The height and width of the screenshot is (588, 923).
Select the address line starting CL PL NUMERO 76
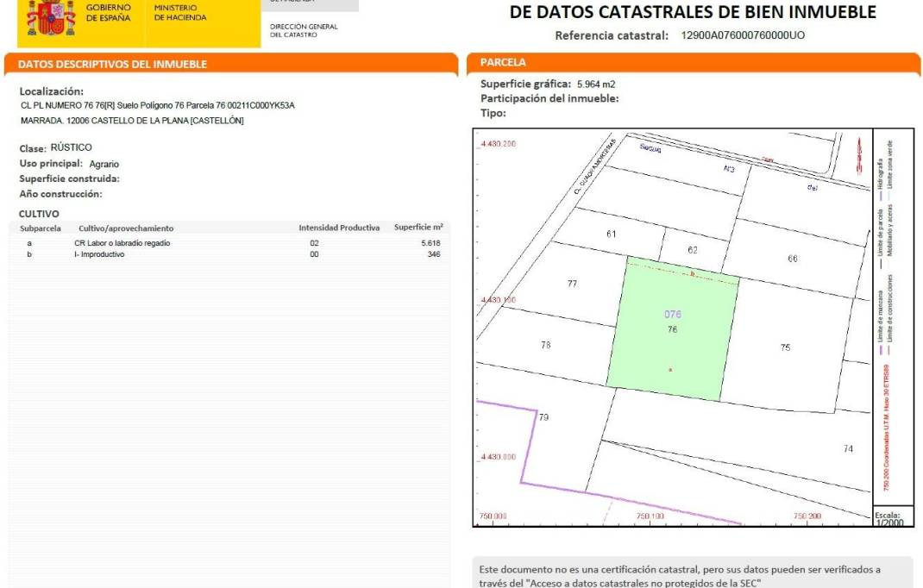157,105
